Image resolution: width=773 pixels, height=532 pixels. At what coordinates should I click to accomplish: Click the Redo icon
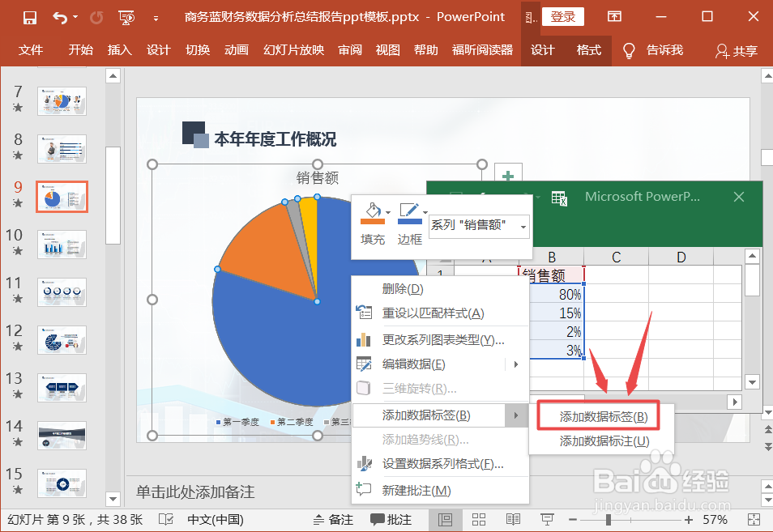tap(96, 18)
